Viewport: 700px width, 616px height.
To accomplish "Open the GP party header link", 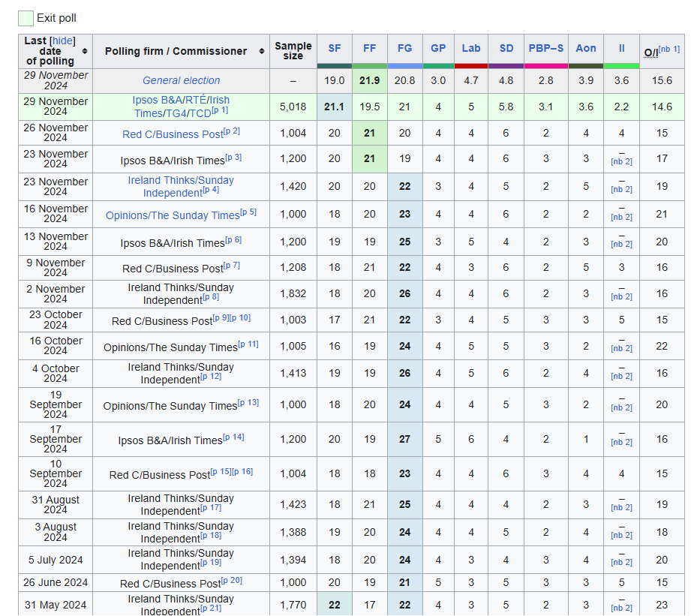I will 438,48.
